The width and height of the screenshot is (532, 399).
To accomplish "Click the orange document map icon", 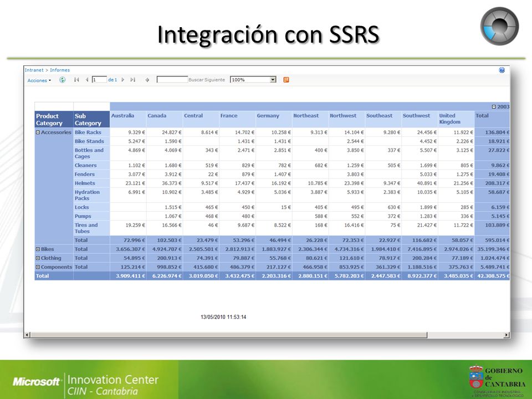I will pyautogui.click(x=286, y=80).
